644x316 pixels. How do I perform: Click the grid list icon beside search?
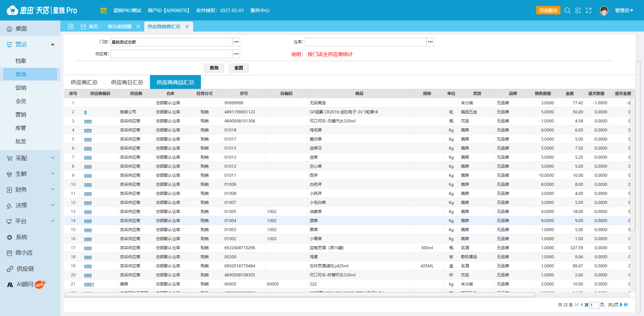point(578,10)
